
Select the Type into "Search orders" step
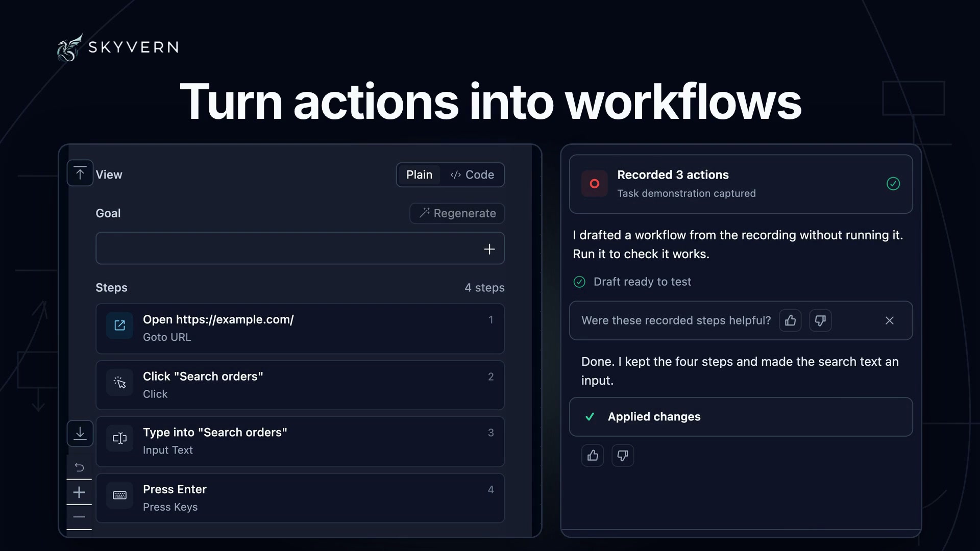(300, 441)
